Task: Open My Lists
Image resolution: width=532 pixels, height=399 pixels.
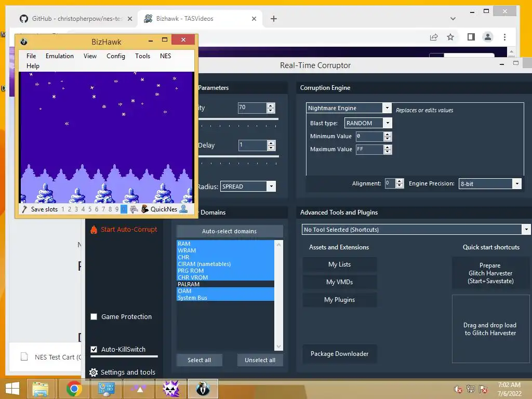Action: point(340,264)
